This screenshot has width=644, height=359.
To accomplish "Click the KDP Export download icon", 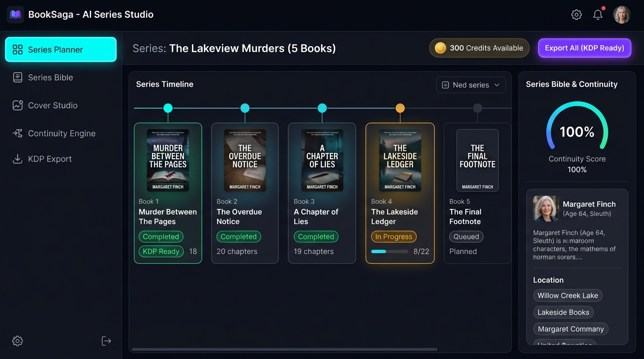I will point(17,159).
